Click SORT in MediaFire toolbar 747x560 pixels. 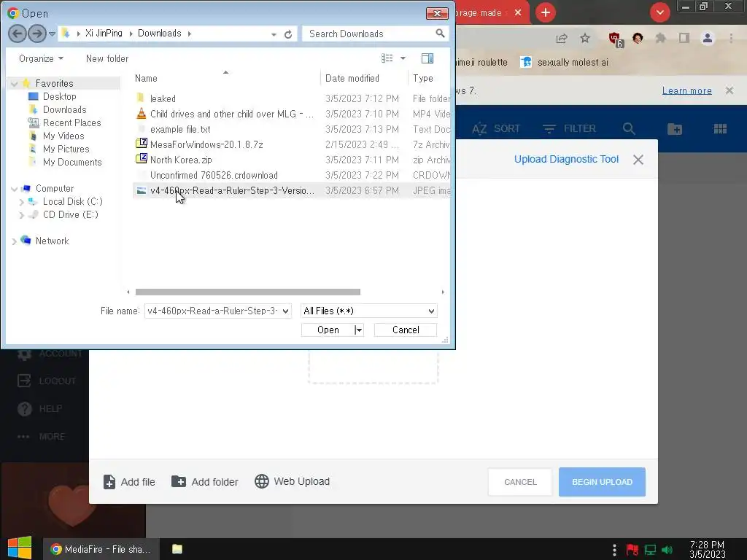pyautogui.click(x=496, y=128)
